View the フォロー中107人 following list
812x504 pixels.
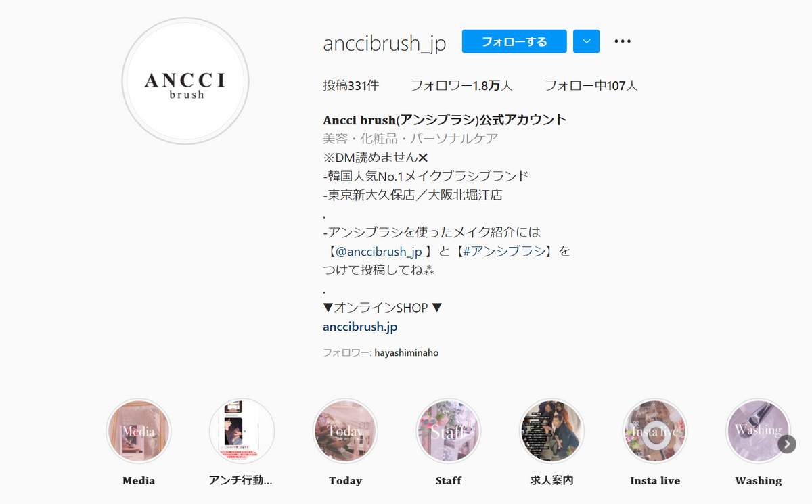pos(591,86)
